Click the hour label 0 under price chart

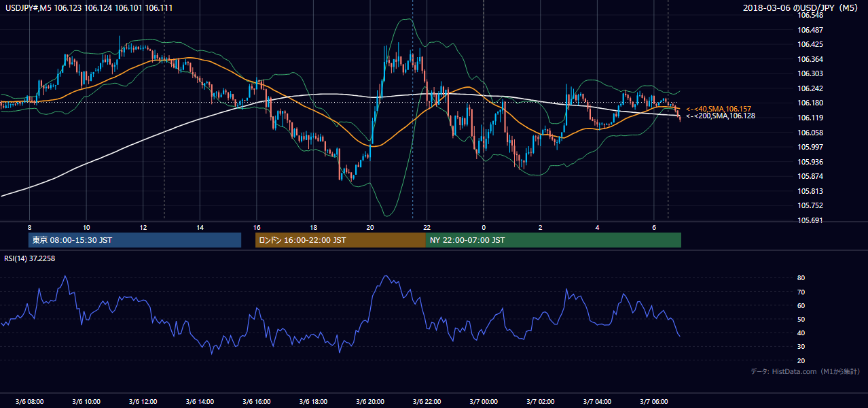(x=484, y=227)
